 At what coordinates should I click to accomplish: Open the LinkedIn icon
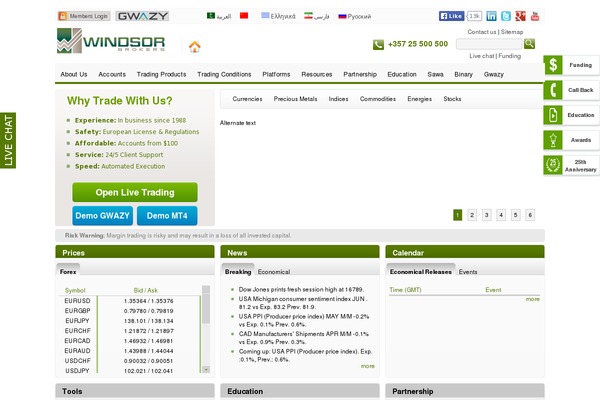tap(491, 16)
